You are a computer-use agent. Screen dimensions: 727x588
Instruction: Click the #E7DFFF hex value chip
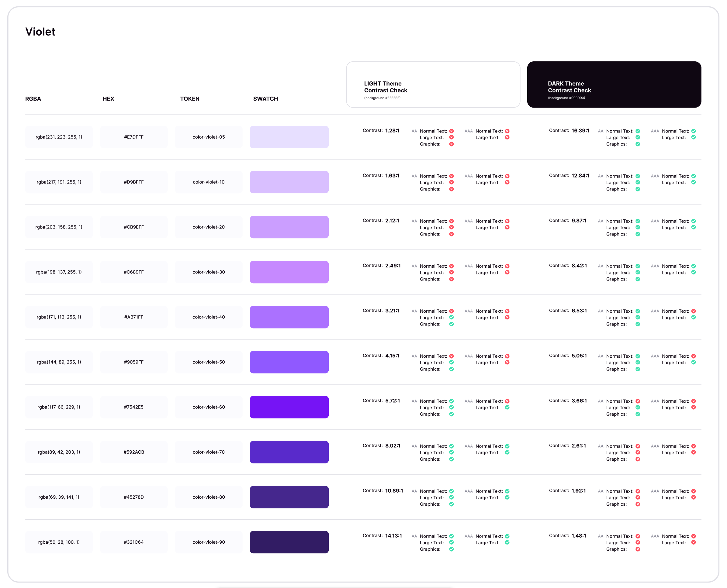tap(134, 137)
